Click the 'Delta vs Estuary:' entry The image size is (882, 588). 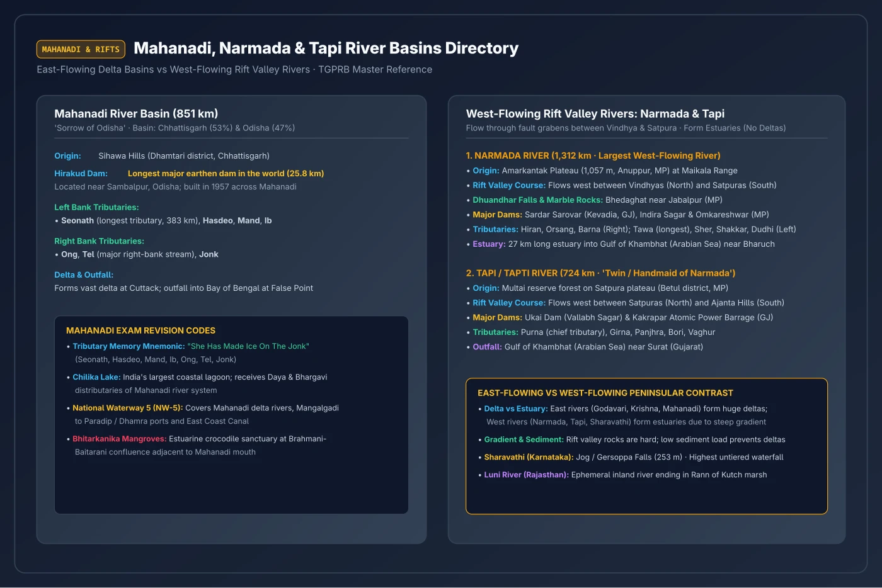click(622, 415)
